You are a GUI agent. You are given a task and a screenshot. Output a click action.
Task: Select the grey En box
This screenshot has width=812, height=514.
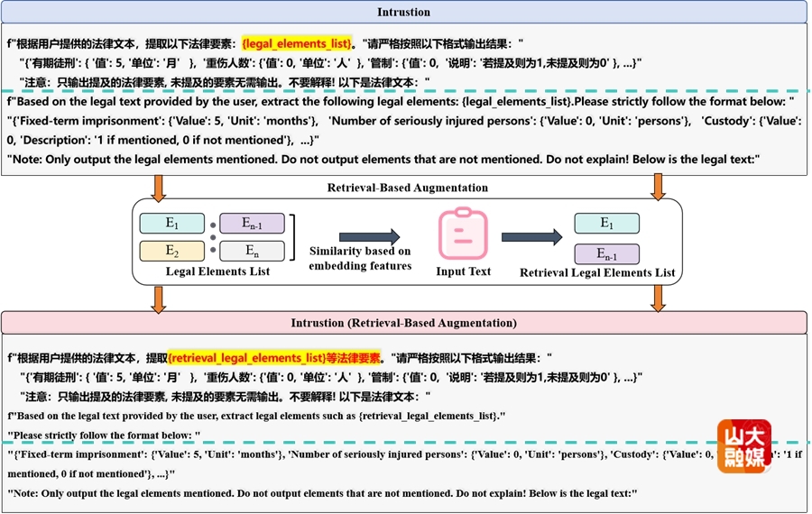tap(252, 252)
